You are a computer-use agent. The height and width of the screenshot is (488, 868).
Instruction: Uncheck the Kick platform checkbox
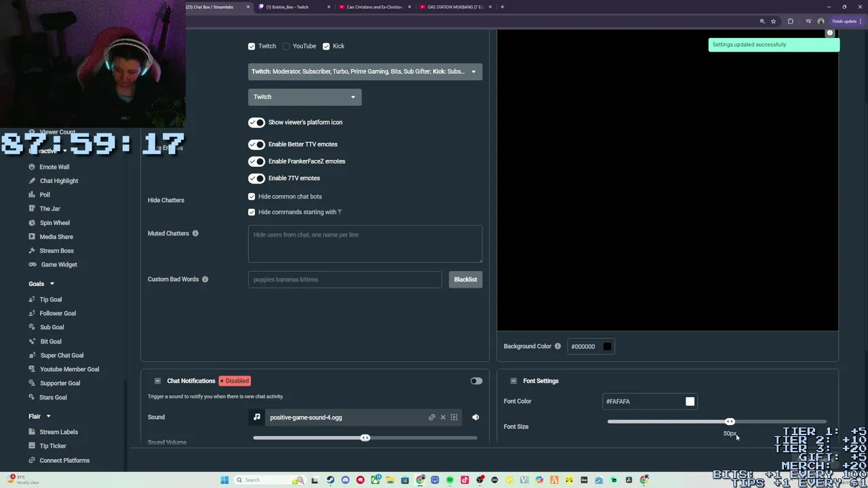pos(326,46)
